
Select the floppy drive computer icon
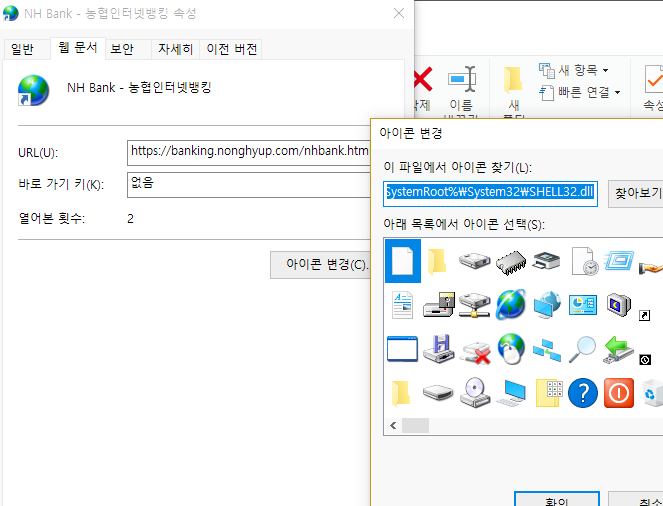438,304
